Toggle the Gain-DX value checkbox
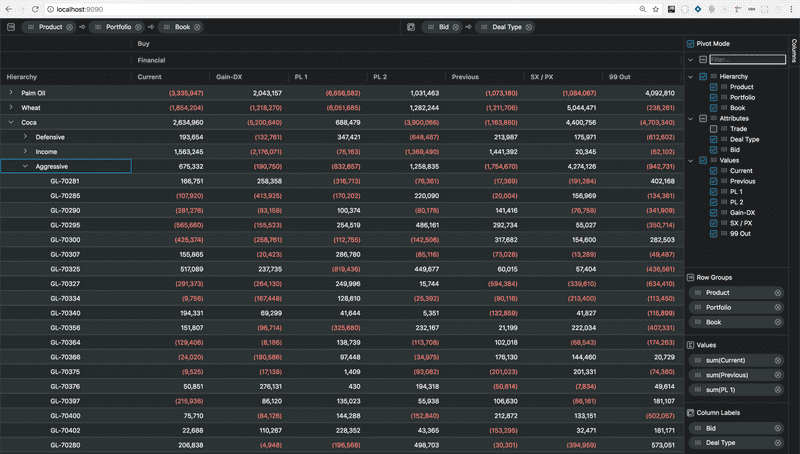 [x=713, y=213]
